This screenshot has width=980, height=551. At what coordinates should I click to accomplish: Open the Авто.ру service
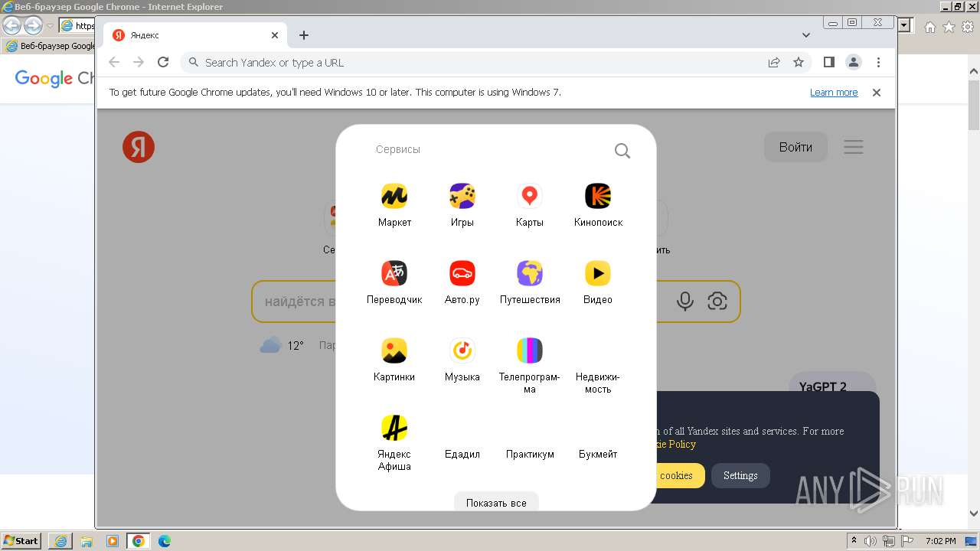click(462, 282)
